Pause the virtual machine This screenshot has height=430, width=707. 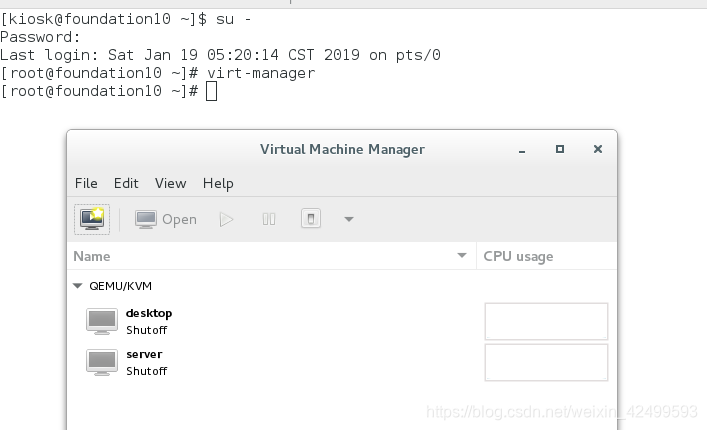(269, 220)
